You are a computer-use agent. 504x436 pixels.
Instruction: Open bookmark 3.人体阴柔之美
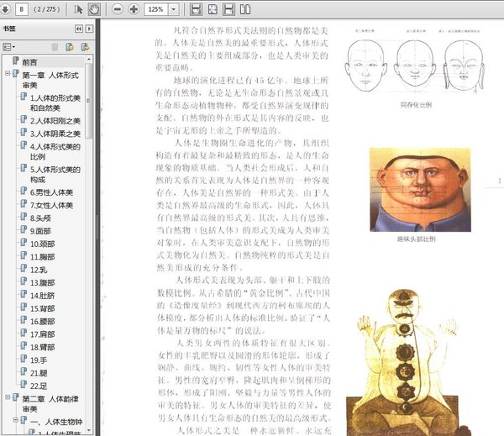(55, 134)
